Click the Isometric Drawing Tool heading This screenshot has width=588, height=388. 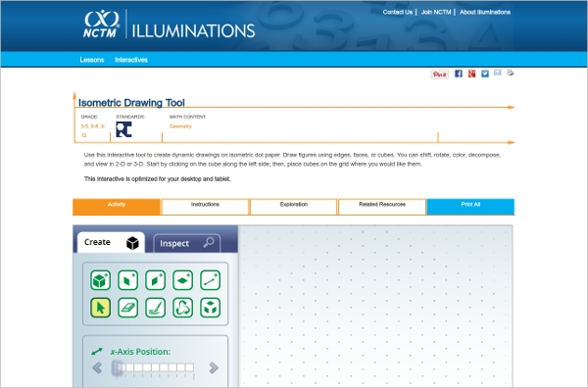point(131,103)
